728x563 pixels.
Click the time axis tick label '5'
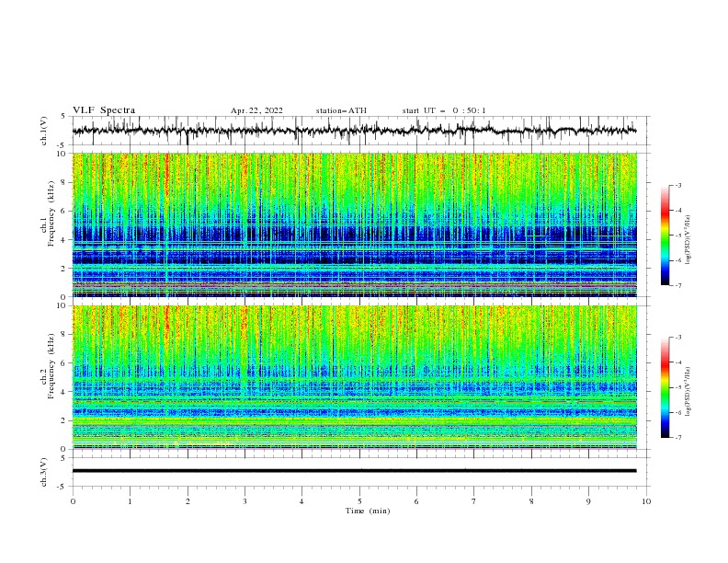(x=359, y=501)
